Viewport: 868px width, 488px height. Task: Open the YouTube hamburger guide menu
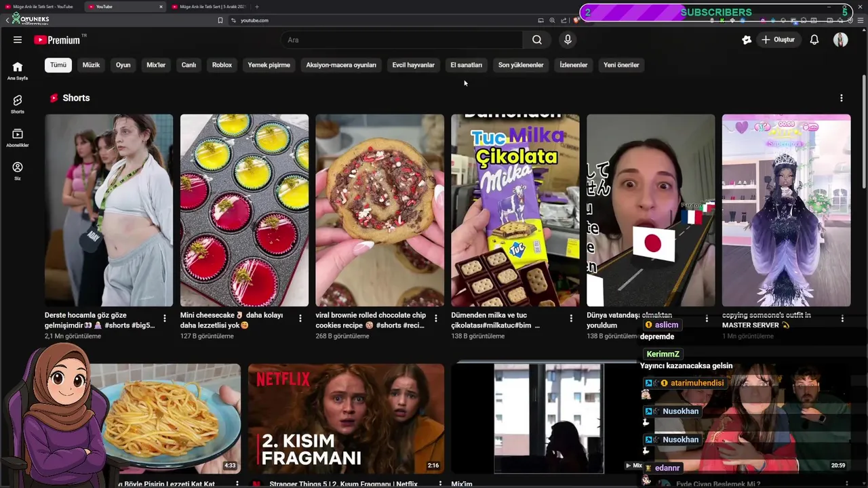click(18, 40)
